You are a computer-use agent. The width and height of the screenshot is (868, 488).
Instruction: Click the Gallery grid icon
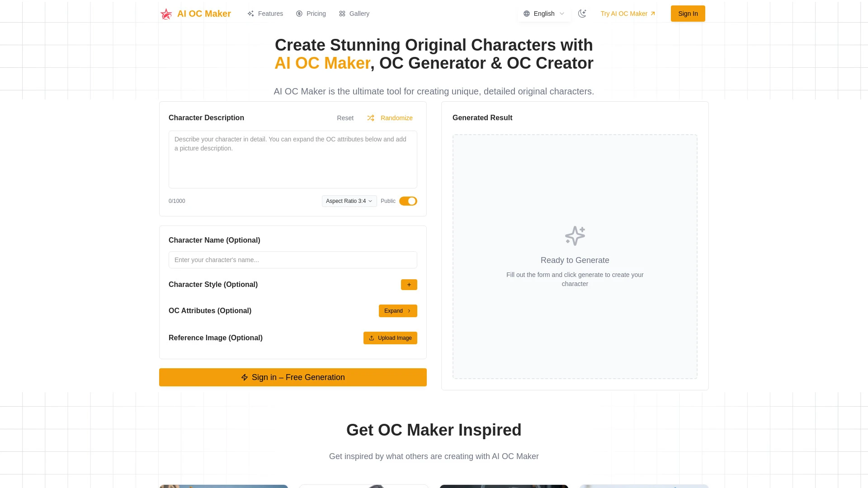(342, 14)
